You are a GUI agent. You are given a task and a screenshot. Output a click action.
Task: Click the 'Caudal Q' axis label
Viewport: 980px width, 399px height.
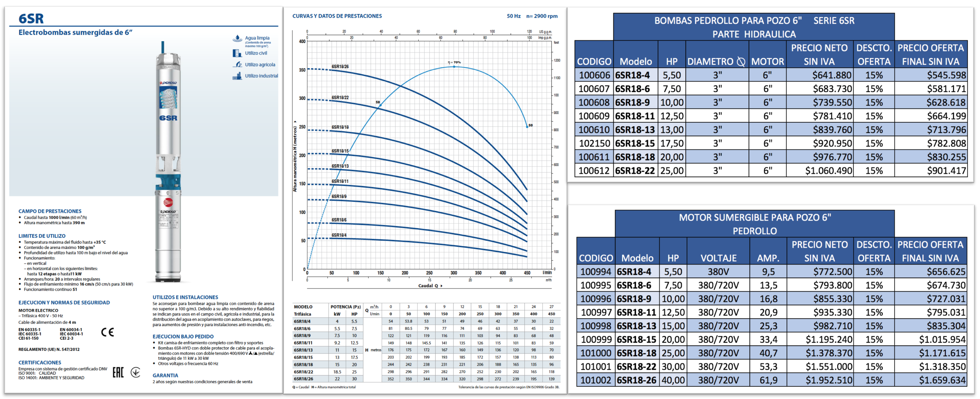(x=430, y=286)
